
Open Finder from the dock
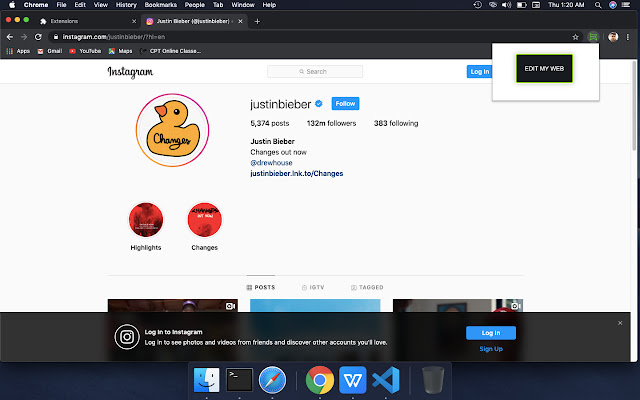pyautogui.click(x=207, y=380)
